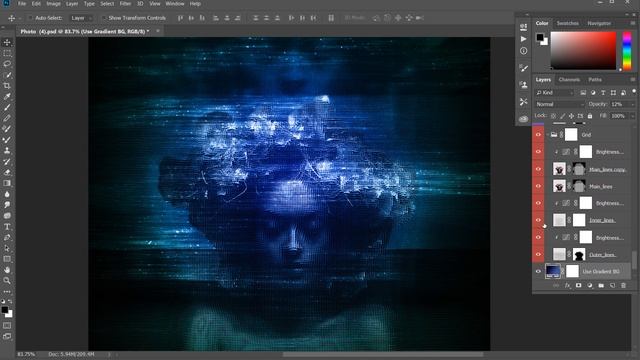Click the Outer_lines layer name

(602, 255)
